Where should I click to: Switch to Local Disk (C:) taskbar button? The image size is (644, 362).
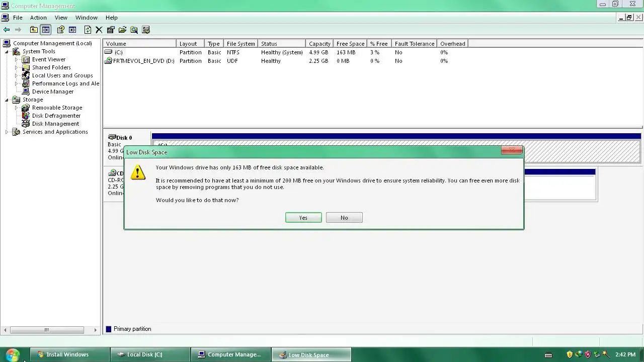(150, 354)
